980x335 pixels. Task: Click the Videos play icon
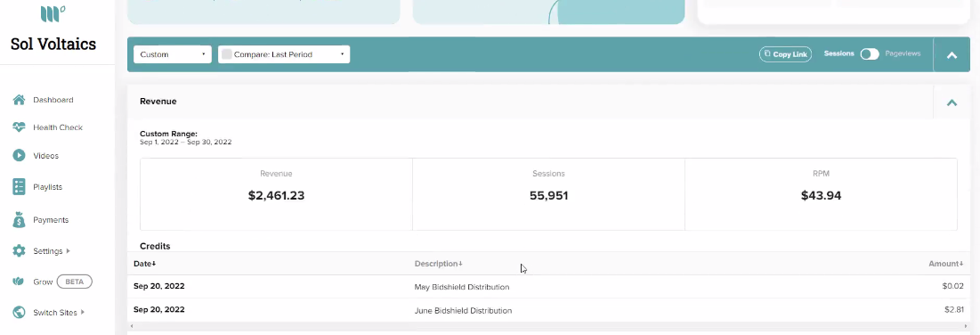pyautogui.click(x=19, y=155)
